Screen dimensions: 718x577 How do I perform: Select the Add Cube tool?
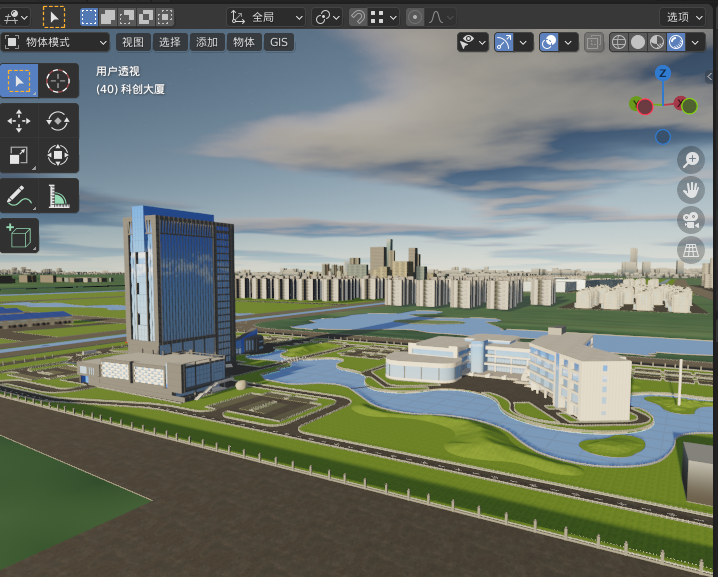tap(19, 236)
